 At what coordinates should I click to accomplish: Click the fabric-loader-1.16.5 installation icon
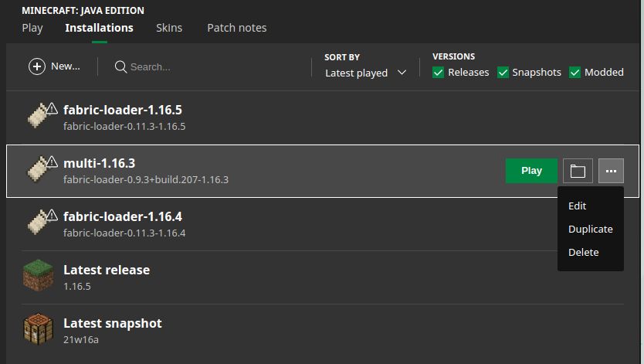(x=40, y=116)
